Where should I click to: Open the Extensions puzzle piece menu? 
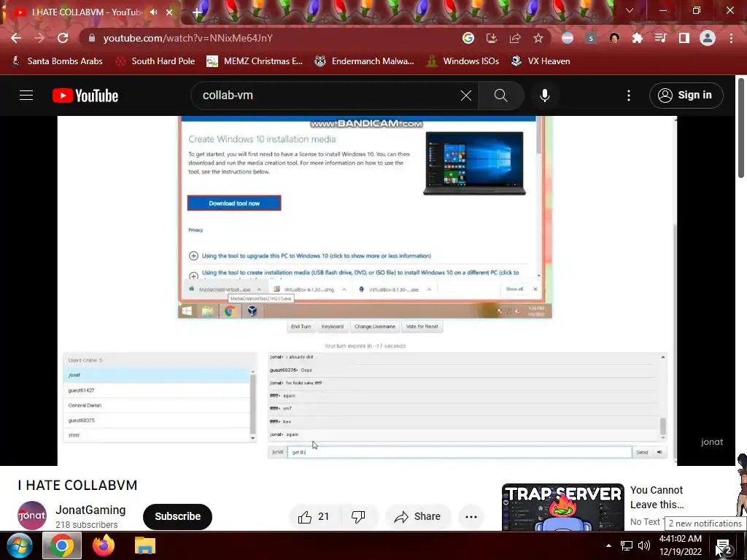tap(638, 38)
